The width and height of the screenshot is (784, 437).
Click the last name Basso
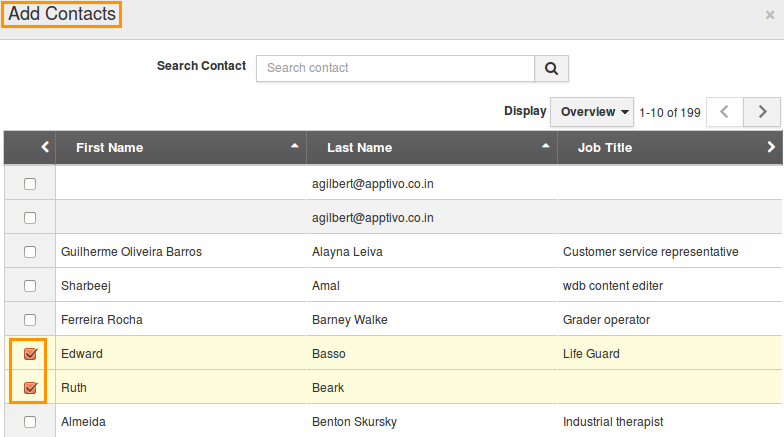tap(329, 354)
